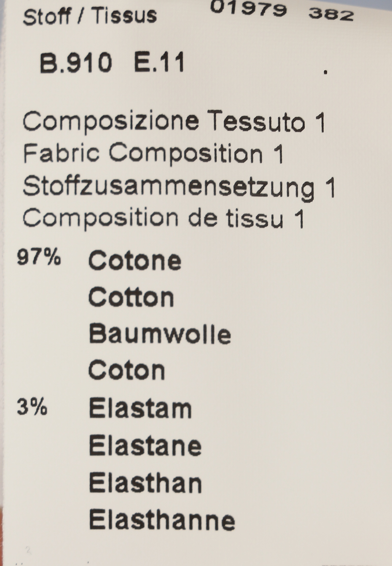
Task: Click the E.11 code
Action: (x=159, y=63)
